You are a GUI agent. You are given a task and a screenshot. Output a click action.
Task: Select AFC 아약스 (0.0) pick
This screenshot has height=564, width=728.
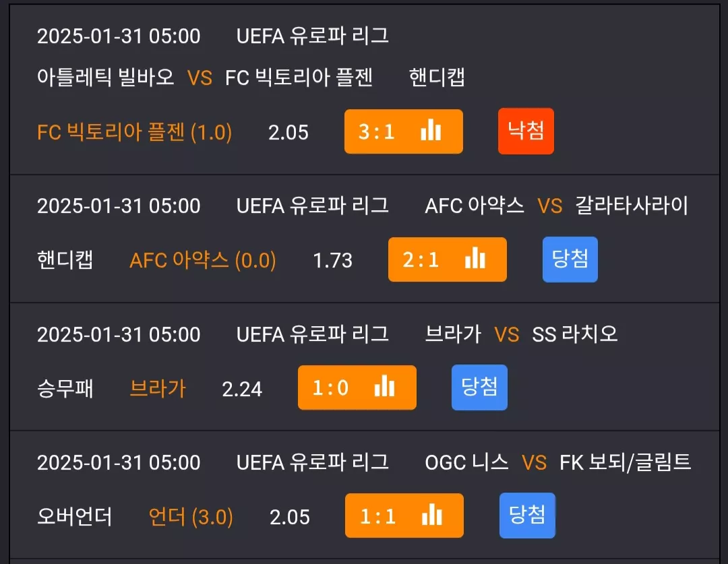coord(203,260)
